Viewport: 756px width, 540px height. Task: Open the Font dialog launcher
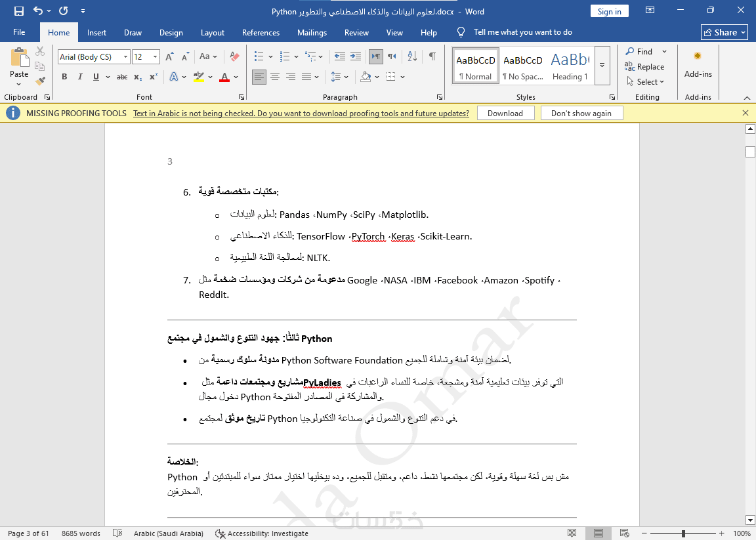241,97
